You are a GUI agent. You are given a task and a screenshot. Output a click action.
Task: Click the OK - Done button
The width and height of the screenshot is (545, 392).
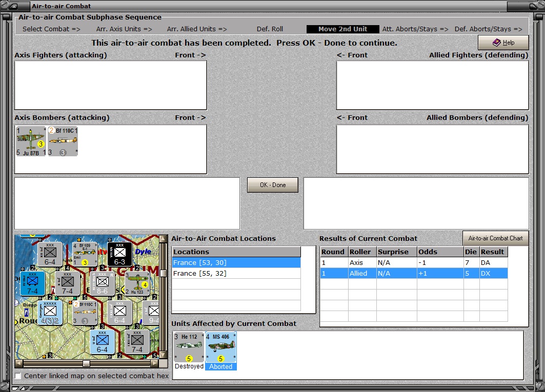click(x=273, y=185)
